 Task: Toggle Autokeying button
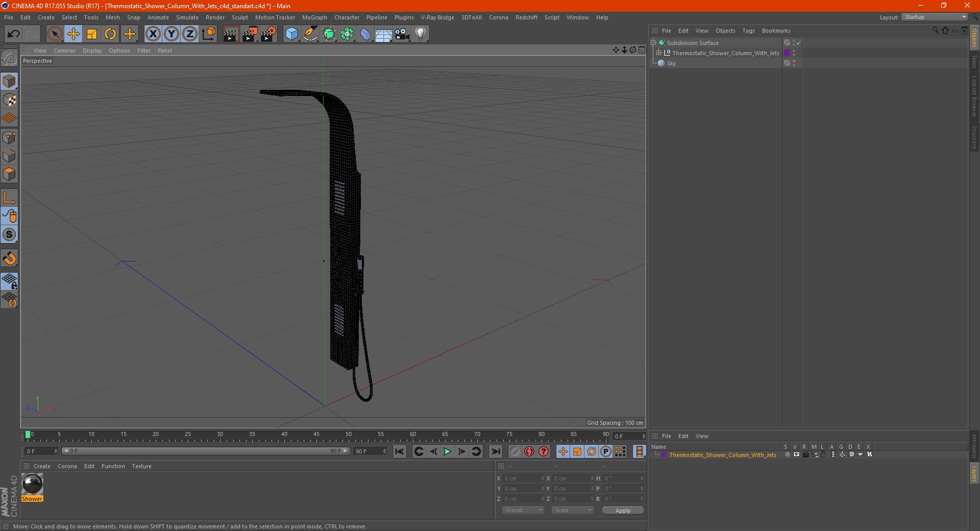click(x=529, y=451)
